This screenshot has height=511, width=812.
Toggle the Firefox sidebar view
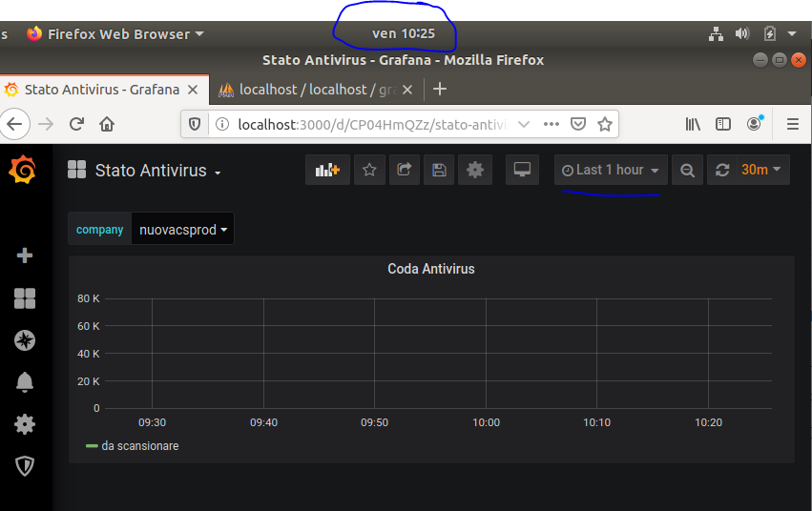pyautogui.click(x=723, y=124)
